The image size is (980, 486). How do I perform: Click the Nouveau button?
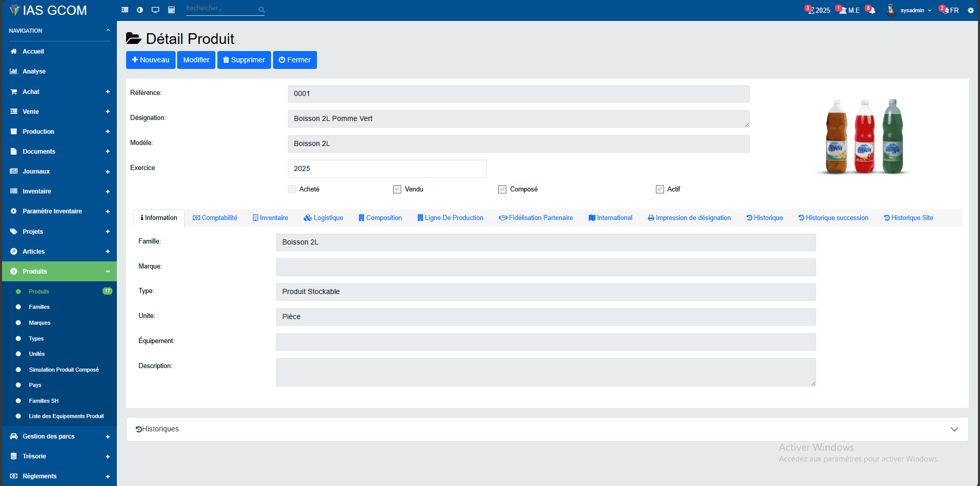(151, 60)
